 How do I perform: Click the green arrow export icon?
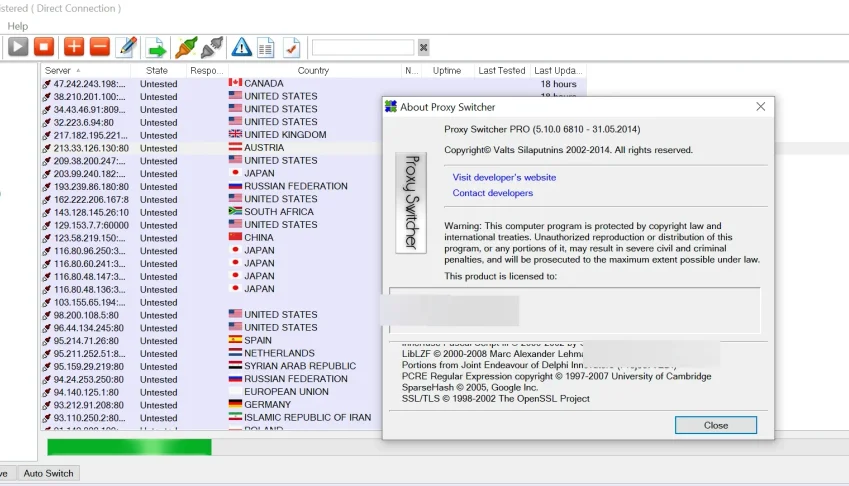(156, 48)
